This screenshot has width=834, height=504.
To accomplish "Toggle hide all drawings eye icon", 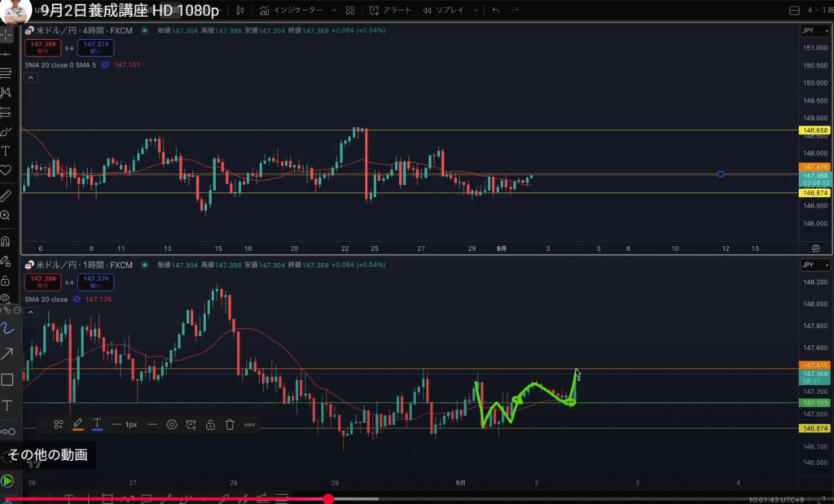I will [7, 298].
